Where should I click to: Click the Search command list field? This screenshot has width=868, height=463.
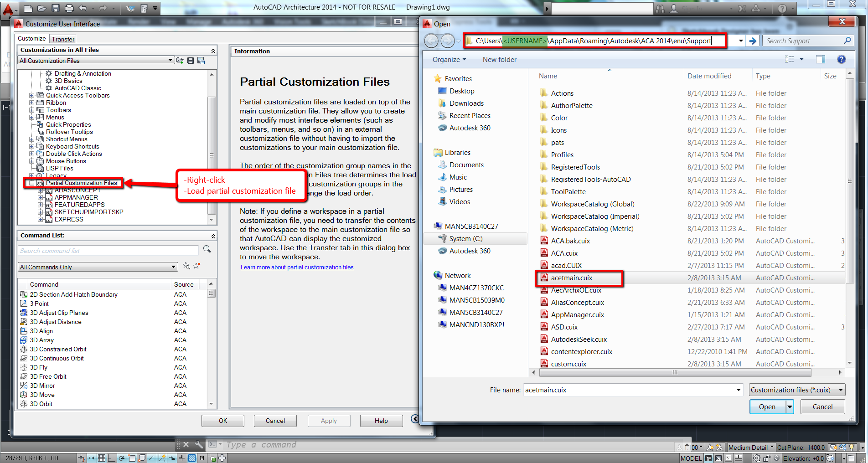[108, 251]
